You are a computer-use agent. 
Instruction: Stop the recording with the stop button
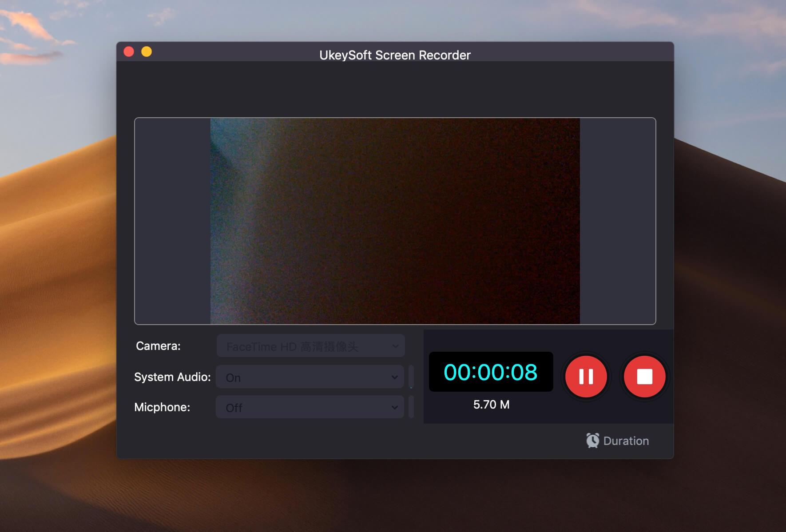(644, 377)
